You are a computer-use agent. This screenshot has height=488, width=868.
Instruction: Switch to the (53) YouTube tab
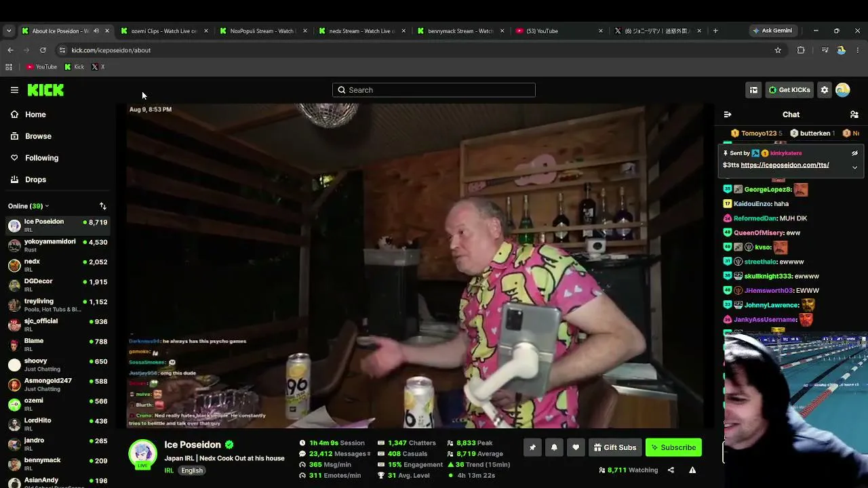click(559, 30)
